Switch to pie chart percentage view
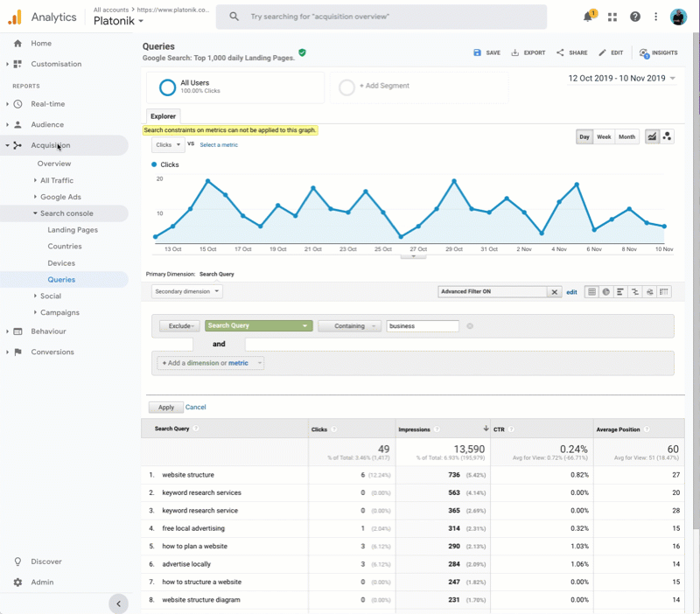 (x=605, y=292)
